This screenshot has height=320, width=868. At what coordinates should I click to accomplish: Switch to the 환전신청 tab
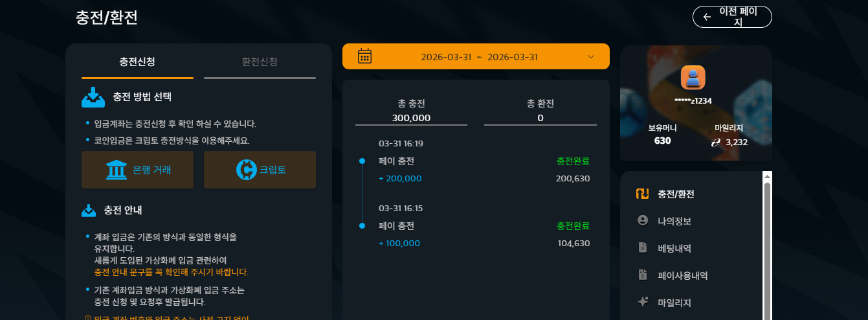click(x=260, y=62)
